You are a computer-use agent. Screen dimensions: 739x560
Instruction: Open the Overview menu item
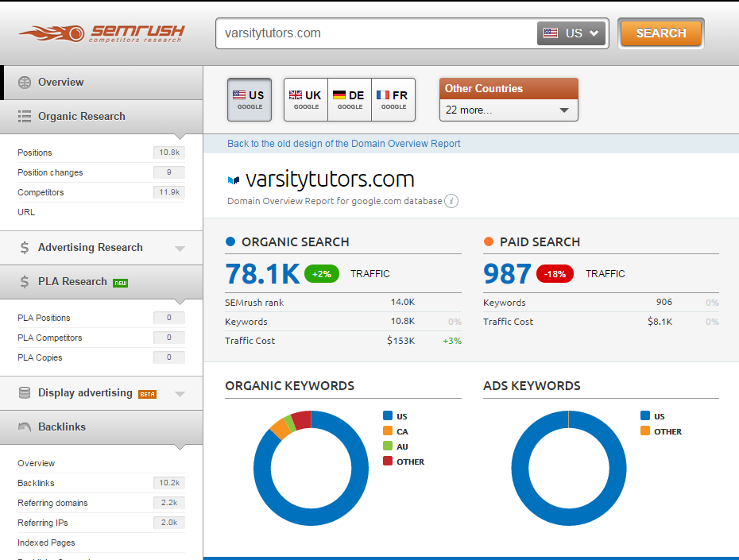(102, 83)
